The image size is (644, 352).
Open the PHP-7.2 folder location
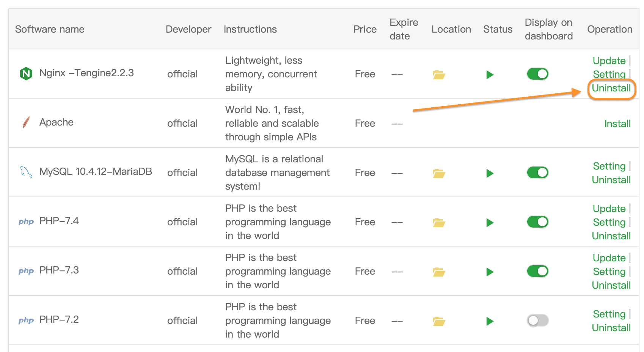click(439, 321)
